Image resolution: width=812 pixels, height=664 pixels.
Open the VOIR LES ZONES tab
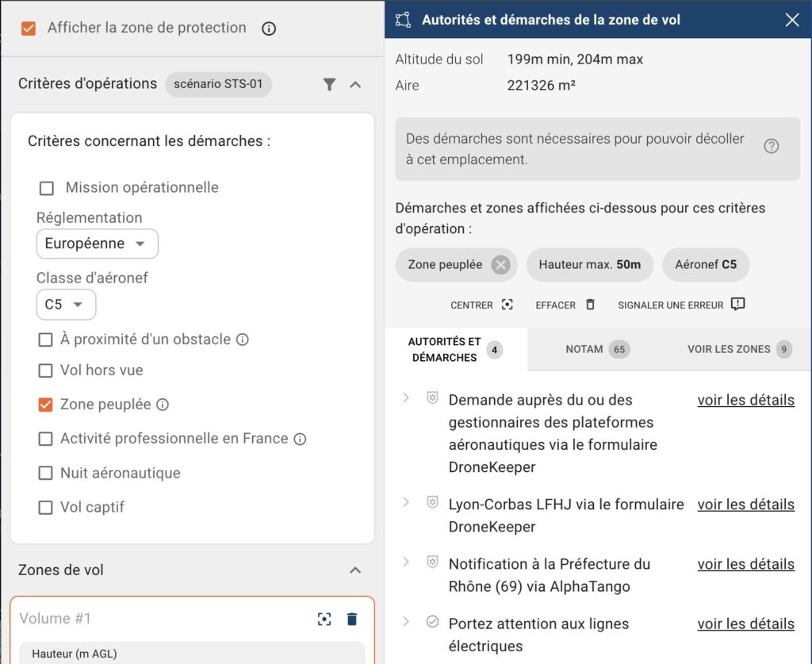coord(730,349)
